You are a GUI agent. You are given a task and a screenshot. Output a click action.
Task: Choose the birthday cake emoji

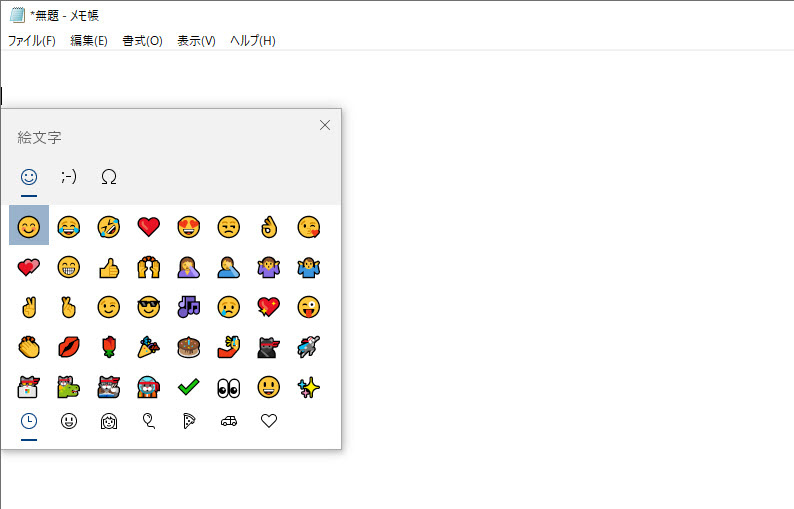point(188,347)
